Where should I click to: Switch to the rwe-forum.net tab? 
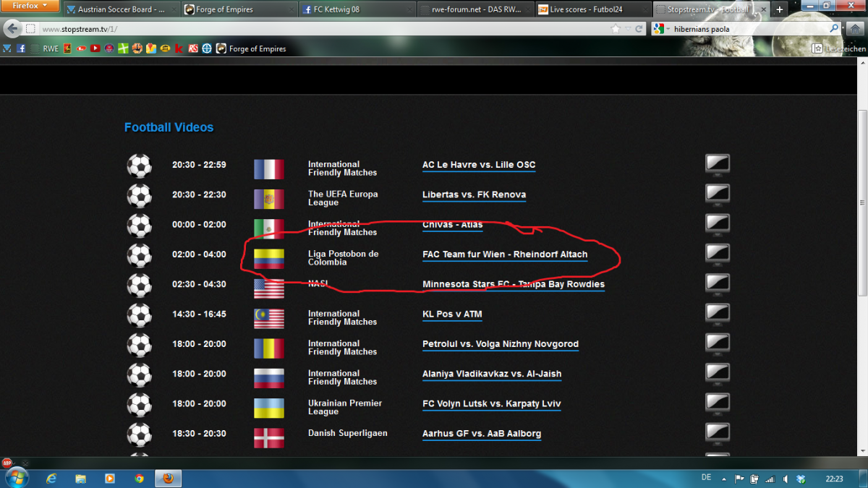[x=475, y=9]
